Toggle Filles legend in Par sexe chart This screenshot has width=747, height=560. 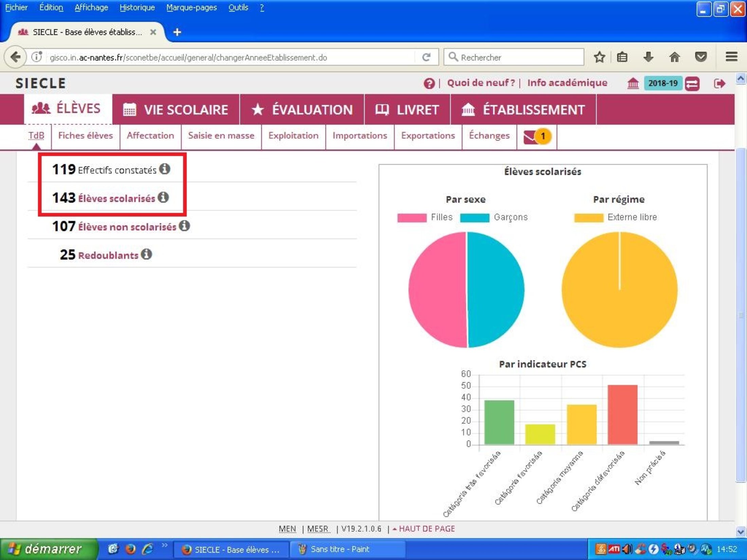425,217
